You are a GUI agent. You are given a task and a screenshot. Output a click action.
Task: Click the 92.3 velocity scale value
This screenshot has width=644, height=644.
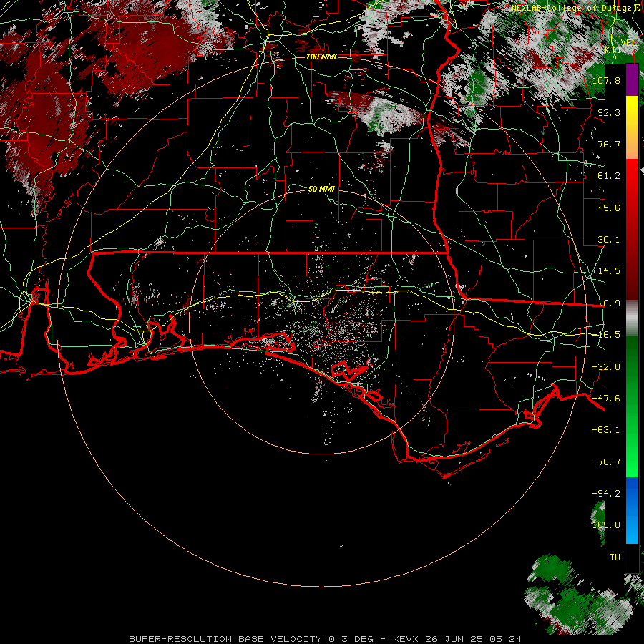(609, 112)
